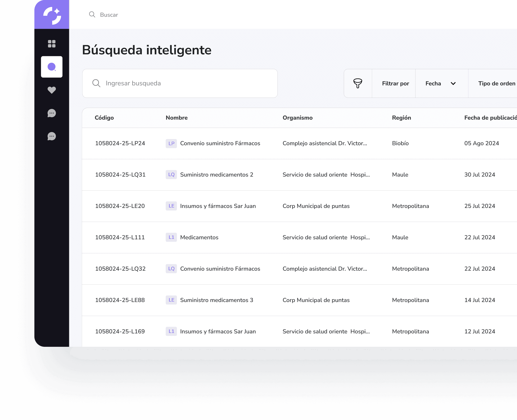This screenshot has height=420, width=517.
Task: Click Maule region in LQ31 row
Action: coord(400,175)
